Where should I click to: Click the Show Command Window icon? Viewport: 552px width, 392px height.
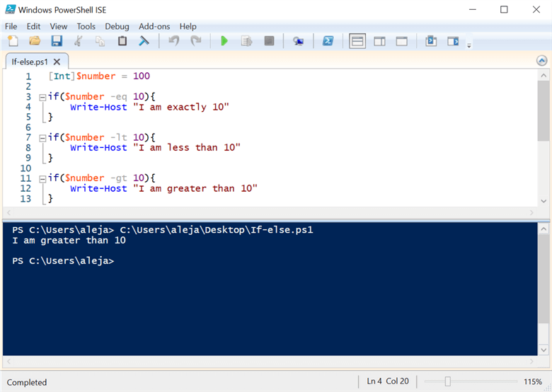431,41
